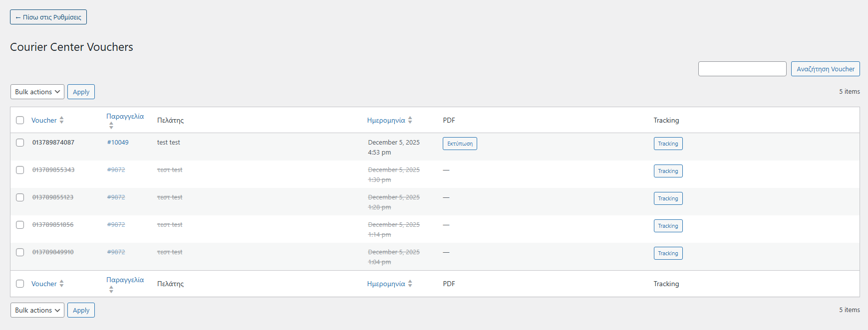Sort by Ημερομηνία in table footer

coord(386,284)
